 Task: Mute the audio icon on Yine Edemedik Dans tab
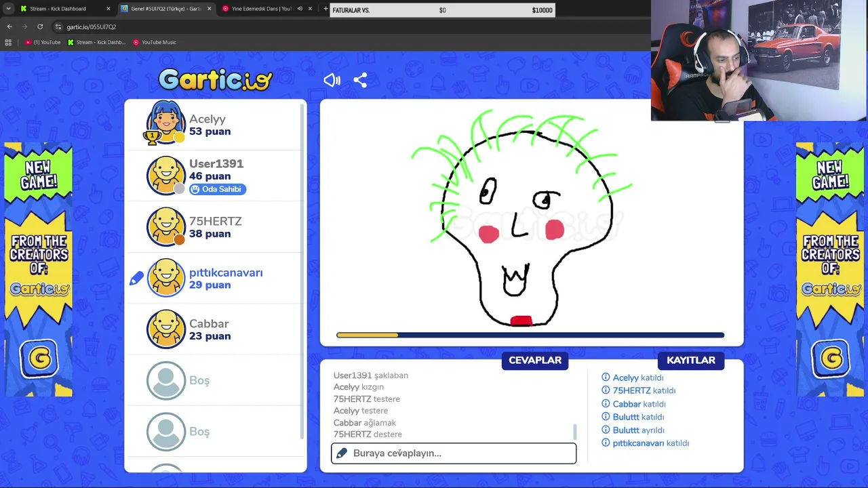click(300, 9)
